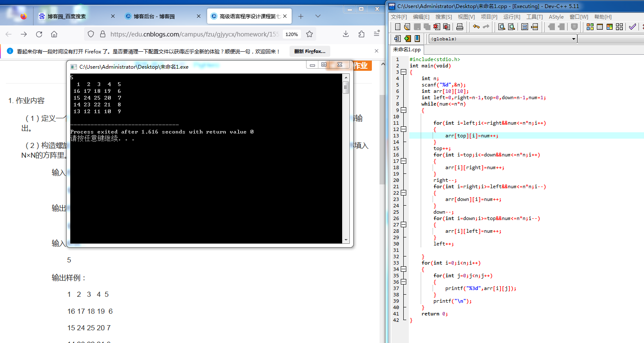Click the Goto Line icon in Dev-C++
This screenshot has width=644, height=343.
click(534, 27)
